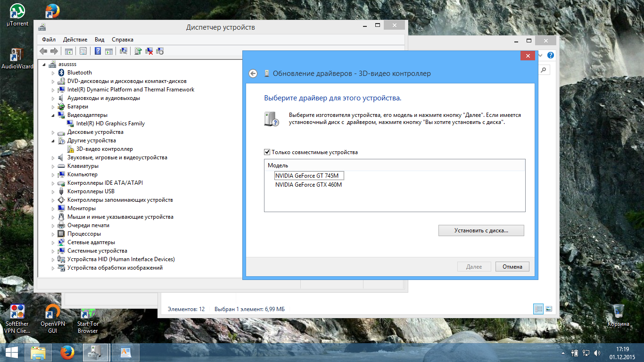This screenshot has height=362, width=644.
Task: Expand the 'Аудиовходы и аудиовыходы' node
Action: tap(53, 98)
